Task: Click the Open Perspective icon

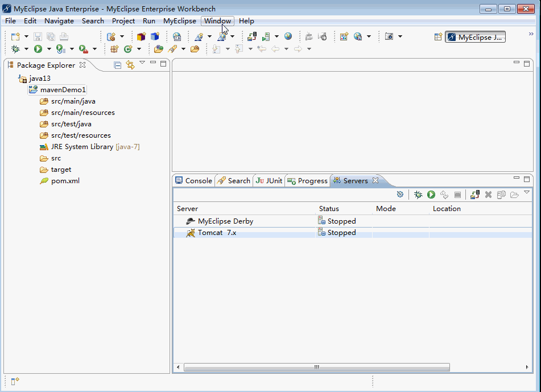Action: coord(438,37)
